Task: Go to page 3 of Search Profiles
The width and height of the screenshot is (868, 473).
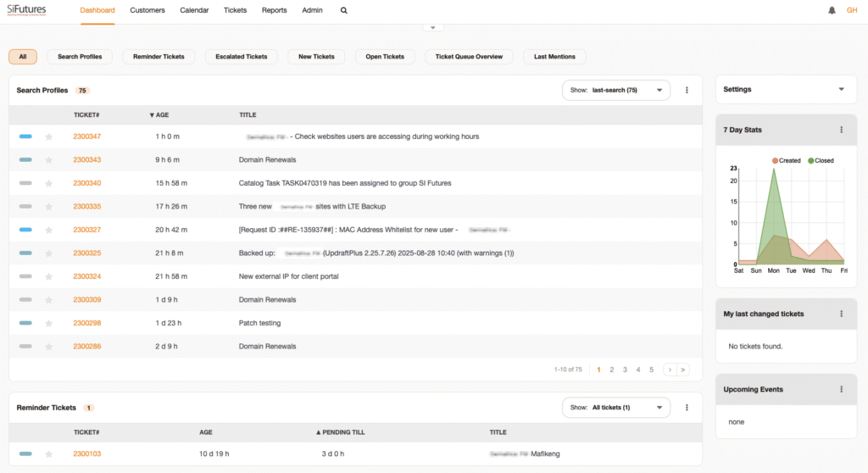Action: [625, 370]
